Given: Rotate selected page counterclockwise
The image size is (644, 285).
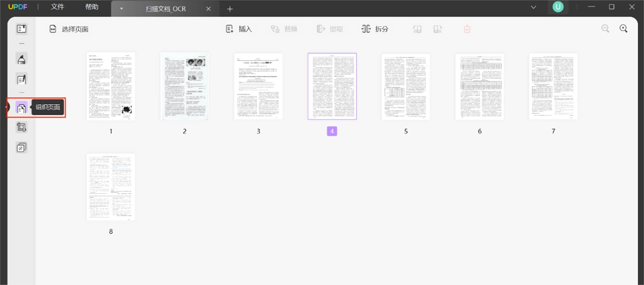Looking at the screenshot, I should click(417, 29).
